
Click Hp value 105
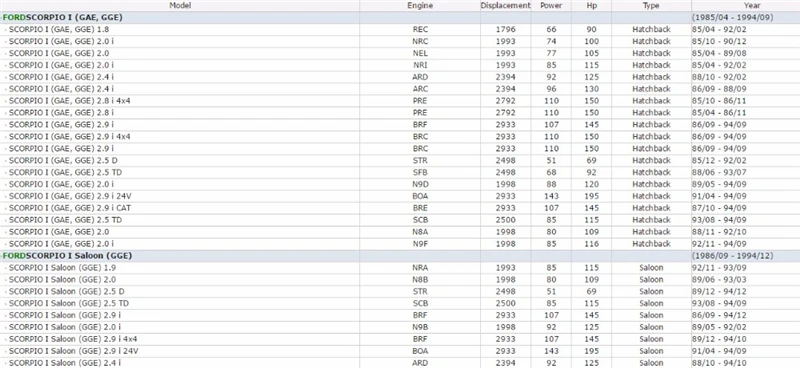click(591, 53)
